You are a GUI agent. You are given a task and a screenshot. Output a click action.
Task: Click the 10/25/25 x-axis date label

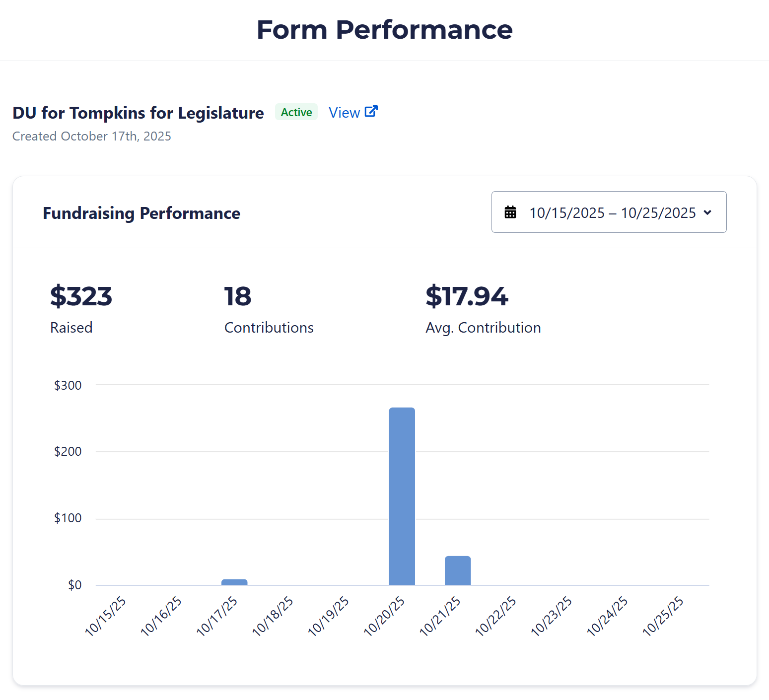(663, 616)
